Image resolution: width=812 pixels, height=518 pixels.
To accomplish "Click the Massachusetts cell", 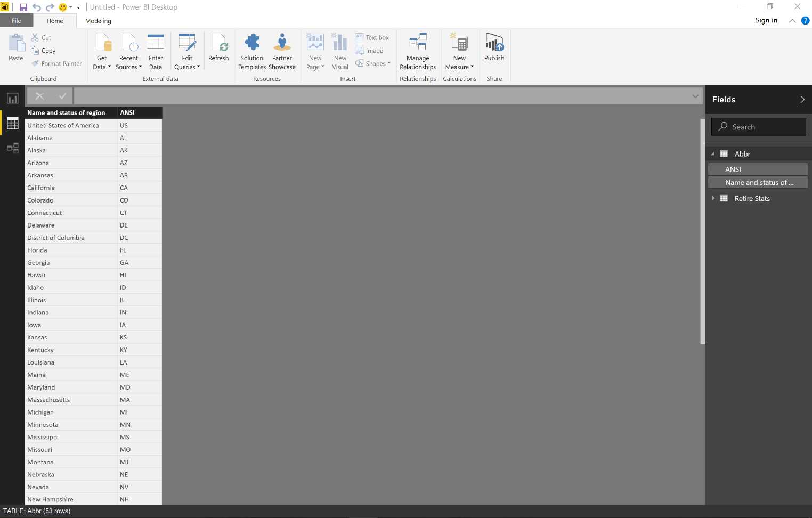I will [x=71, y=400].
